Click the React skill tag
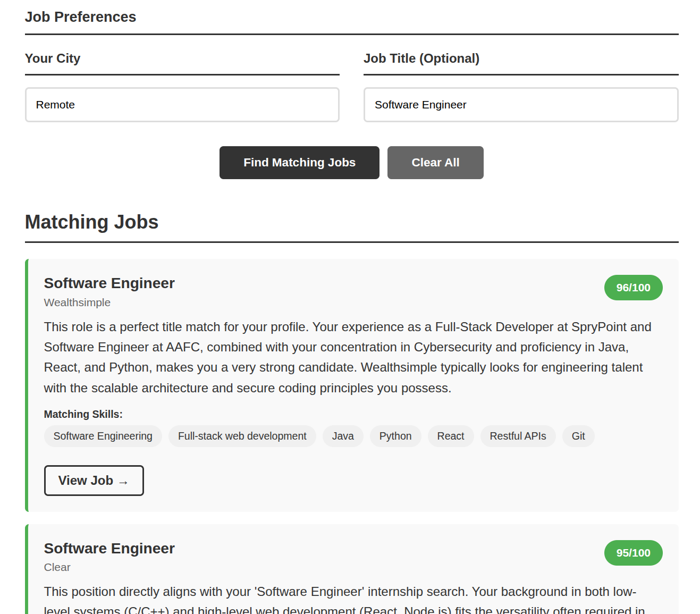The image size is (700, 614). 450,436
